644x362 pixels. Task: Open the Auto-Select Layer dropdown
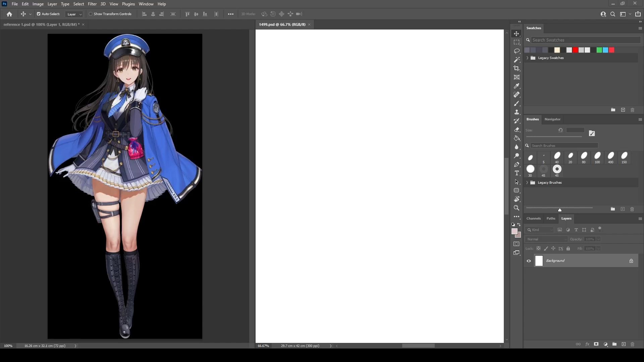click(74, 14)
